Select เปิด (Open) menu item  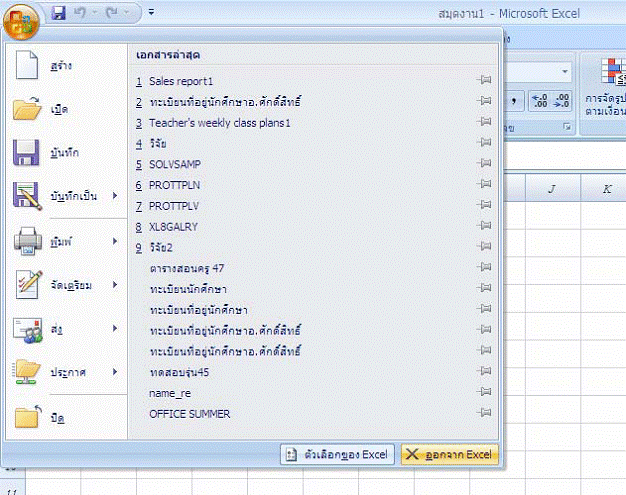click(x=67, y=109)
